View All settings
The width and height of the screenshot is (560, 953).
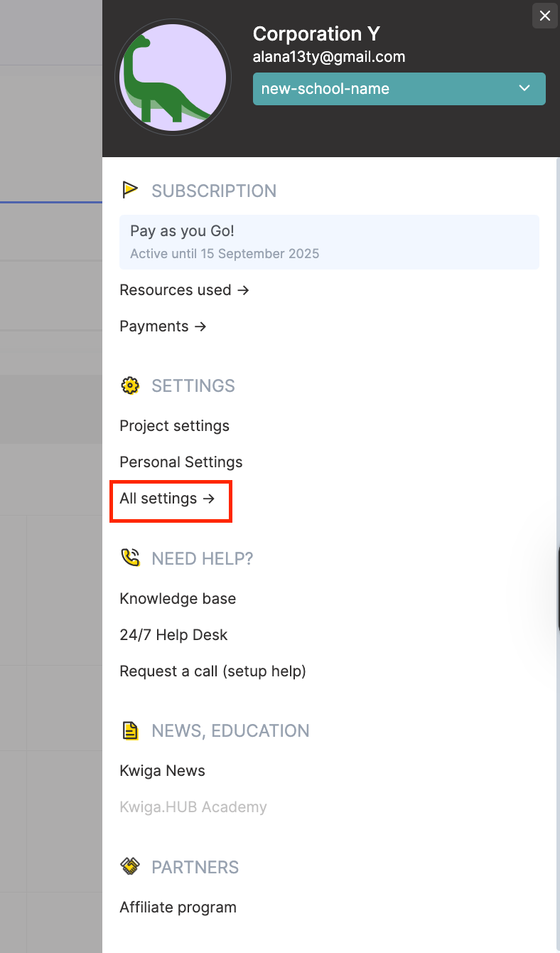[167, 499]
